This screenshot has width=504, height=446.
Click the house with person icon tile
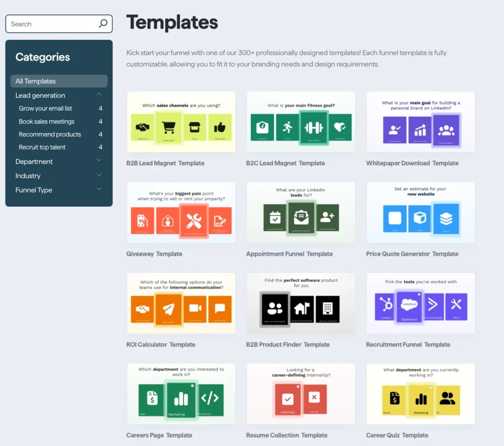point(167,221)
